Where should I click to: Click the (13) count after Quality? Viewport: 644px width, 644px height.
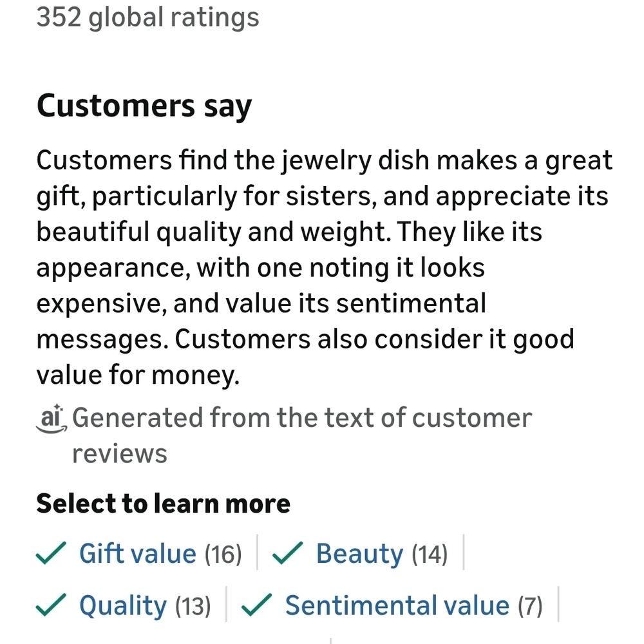point(193,607)
